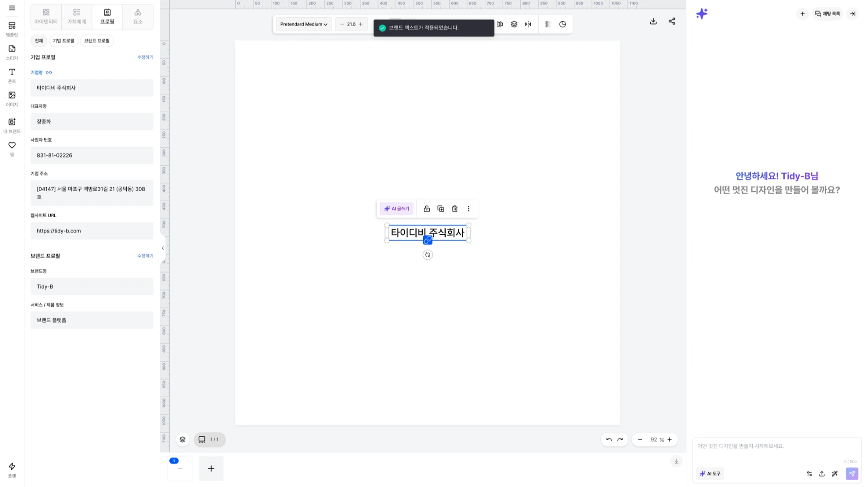Click 수정하기 next to 기업 프로필 heading

click(145, 57)
